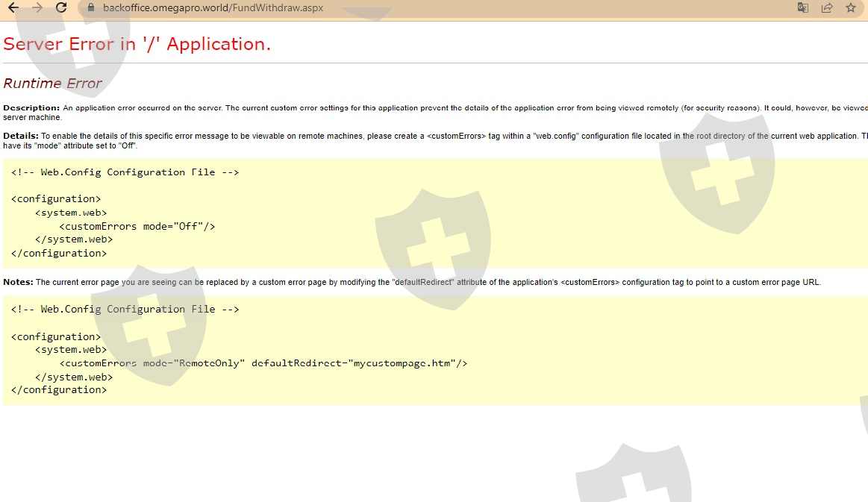This screenshot has height=502, width=868.
Task: Click the 'Runtime Error' subheading
Action: (52, 84)
